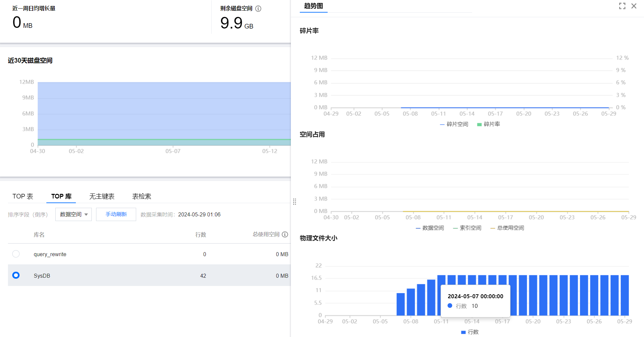Screen dimensions: 644x337
Task: Select the SysDB radio button
Action: (x=16, y=275)
